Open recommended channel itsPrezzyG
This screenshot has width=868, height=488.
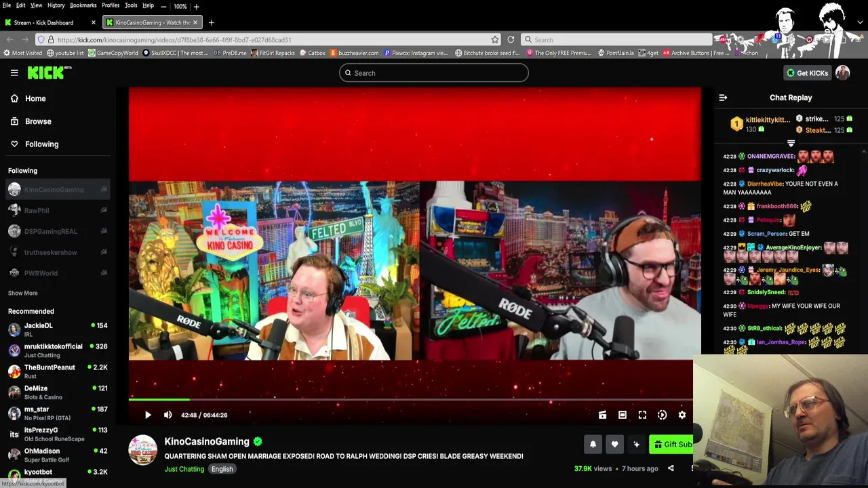[57, 434]
